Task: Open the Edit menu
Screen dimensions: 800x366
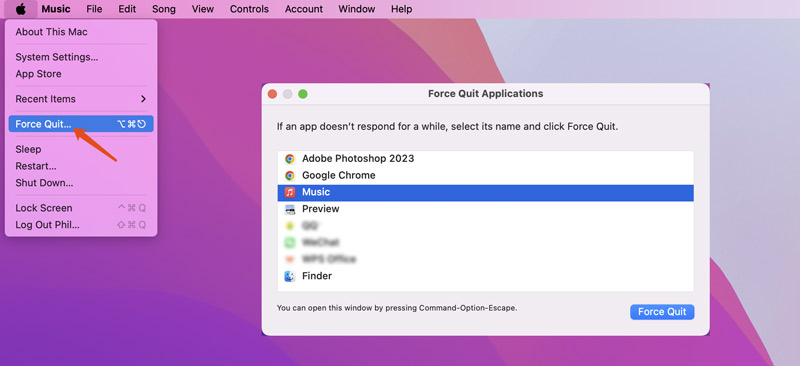Action: (x=127, y=9)
